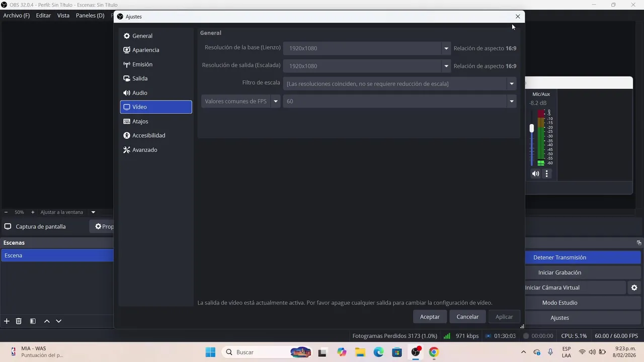
Task: Open Google Chrome from the taskbar
Action: click(434, 352)
